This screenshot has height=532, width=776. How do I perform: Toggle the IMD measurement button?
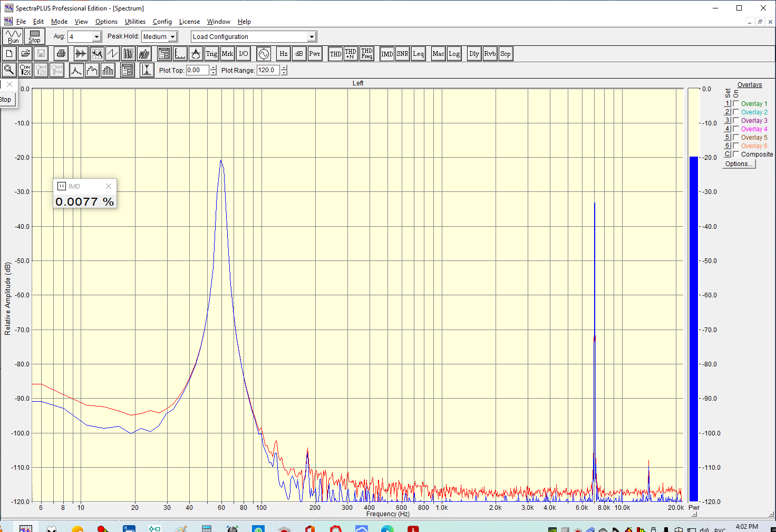click(x=387, y=54)
